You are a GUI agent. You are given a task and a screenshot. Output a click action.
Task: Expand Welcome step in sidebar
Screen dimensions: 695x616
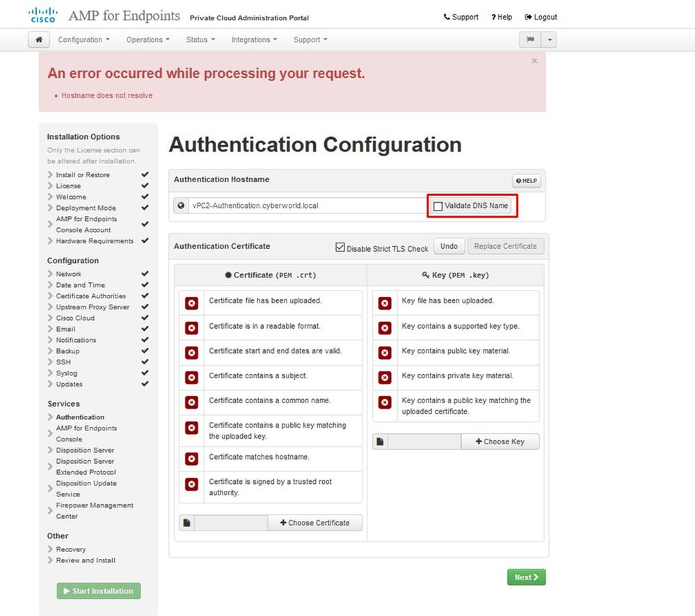[x=71, y=197]
